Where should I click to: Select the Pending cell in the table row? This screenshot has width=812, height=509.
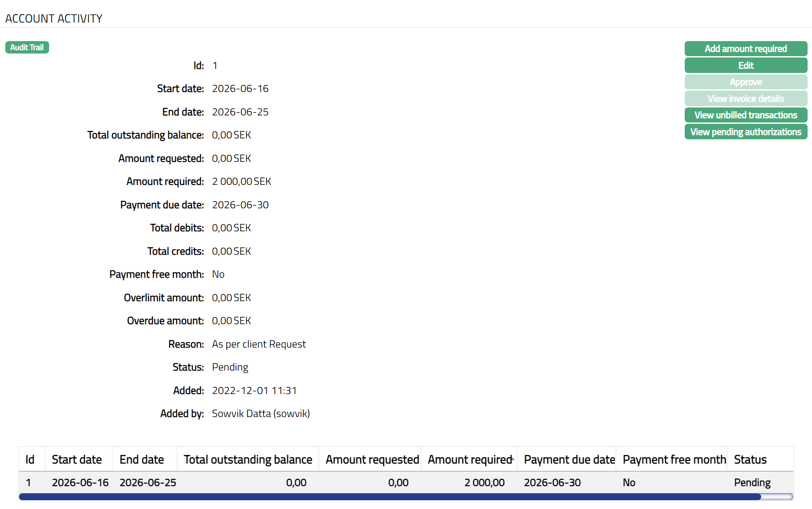(x=752, y=482)
